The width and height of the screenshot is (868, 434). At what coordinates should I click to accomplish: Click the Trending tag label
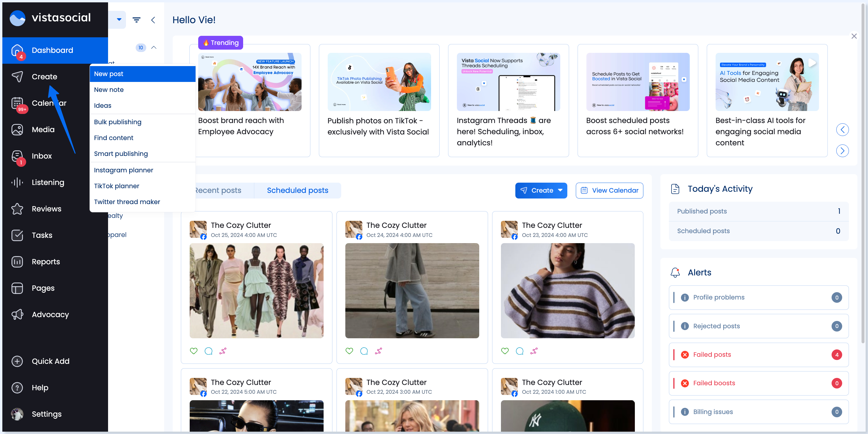point(221,43)
